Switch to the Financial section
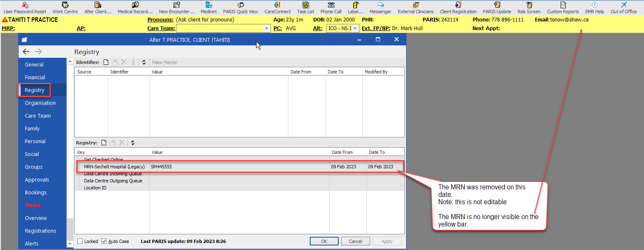Image resolution: width=644 pixels, height=250 pixels. (34, 77)
